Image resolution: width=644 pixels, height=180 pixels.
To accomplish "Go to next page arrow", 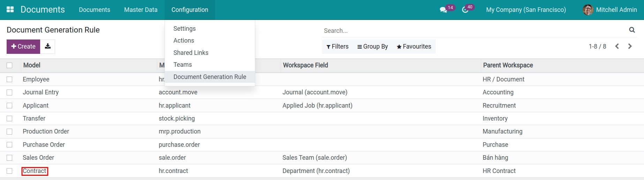I will [x=630, y=46].
